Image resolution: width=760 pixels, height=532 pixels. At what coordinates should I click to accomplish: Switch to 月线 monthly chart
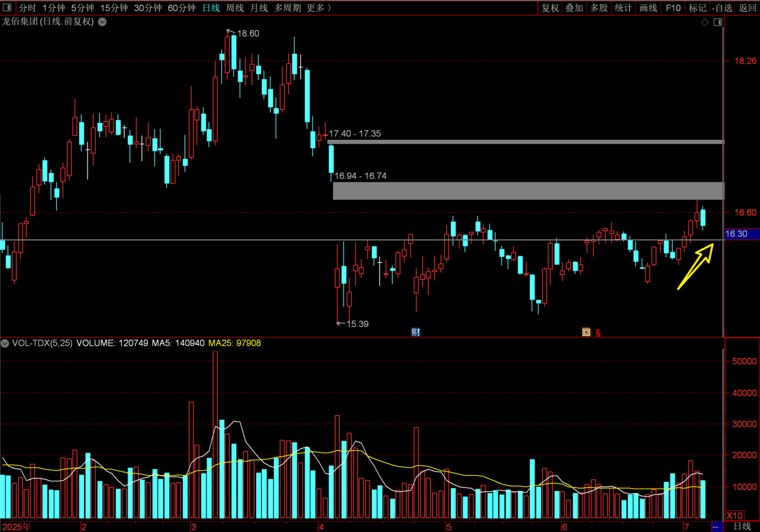(259, 8)
